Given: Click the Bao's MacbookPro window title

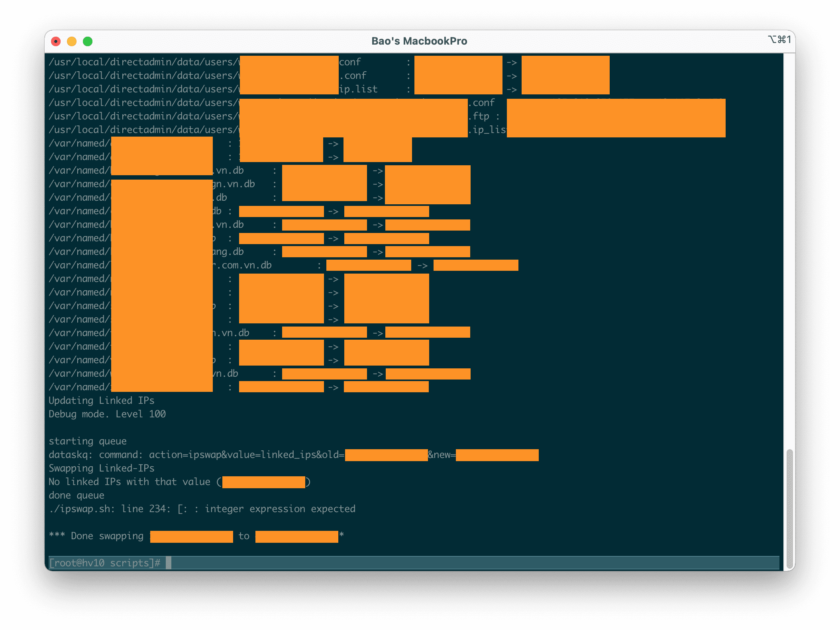Looking at the screenshot, I should point(419,41).
